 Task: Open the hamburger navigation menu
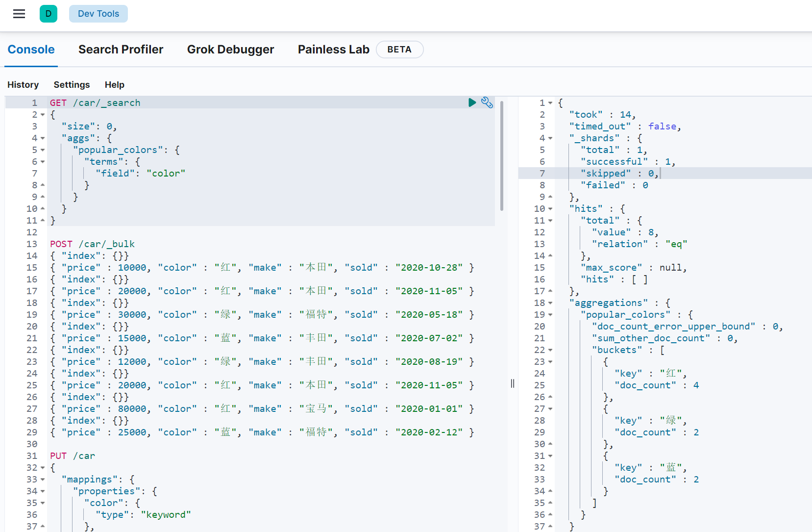(x=19, y=14)
